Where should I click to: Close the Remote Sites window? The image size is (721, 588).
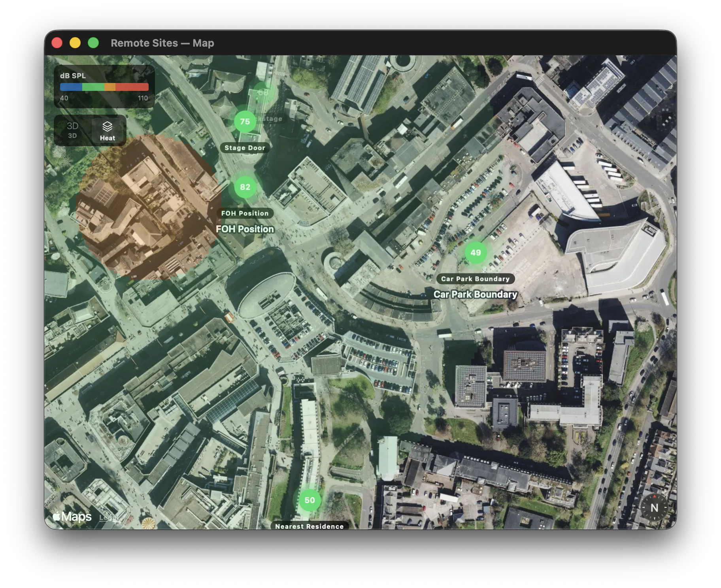57,43
